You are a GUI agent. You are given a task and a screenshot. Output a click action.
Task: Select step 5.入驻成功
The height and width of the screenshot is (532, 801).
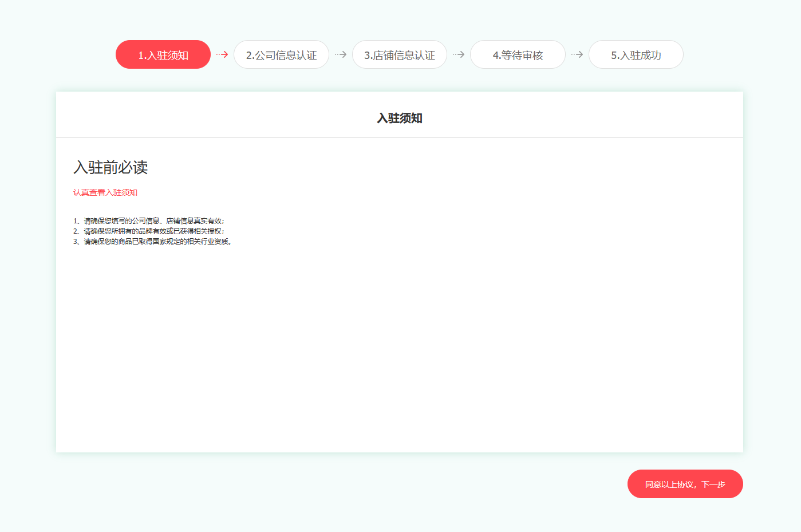636,55
